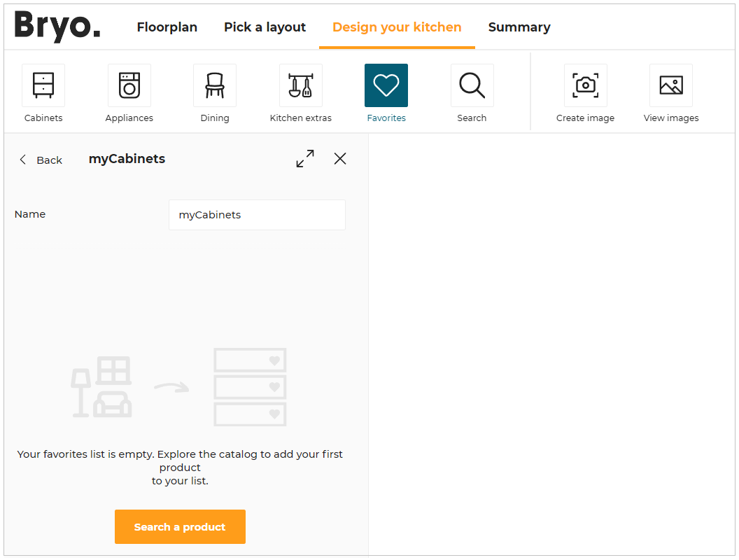Focus the Name field containing myCabinets

[x=257, y=215]
